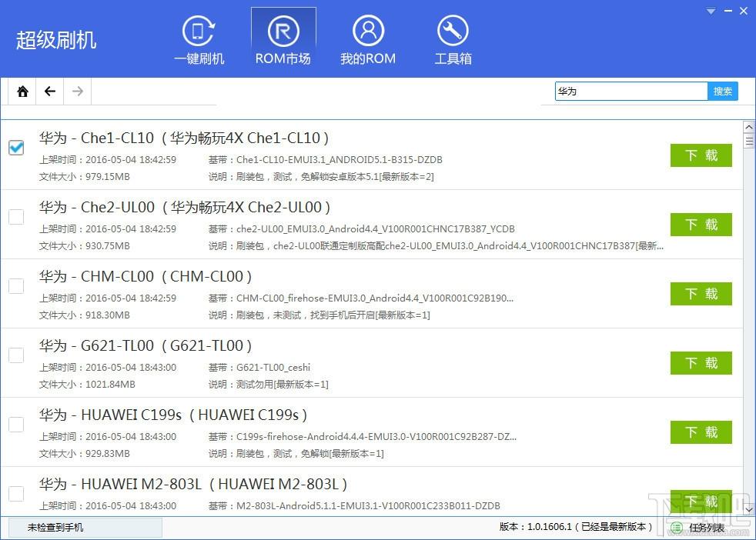Switch to the ROM市场 tab
Image resolution: width=756 pixels, height=540 pixels.
pos(283,40)
